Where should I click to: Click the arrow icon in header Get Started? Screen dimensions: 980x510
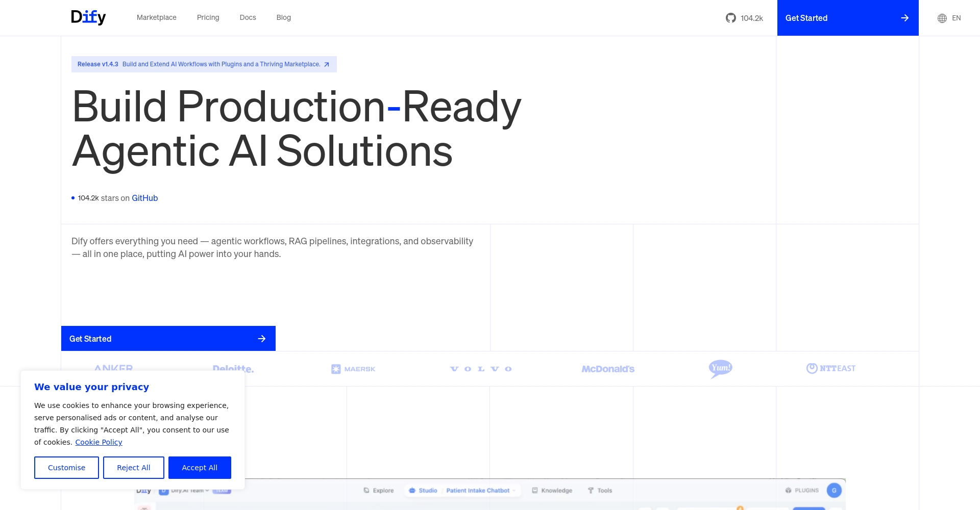click(905, 18)
